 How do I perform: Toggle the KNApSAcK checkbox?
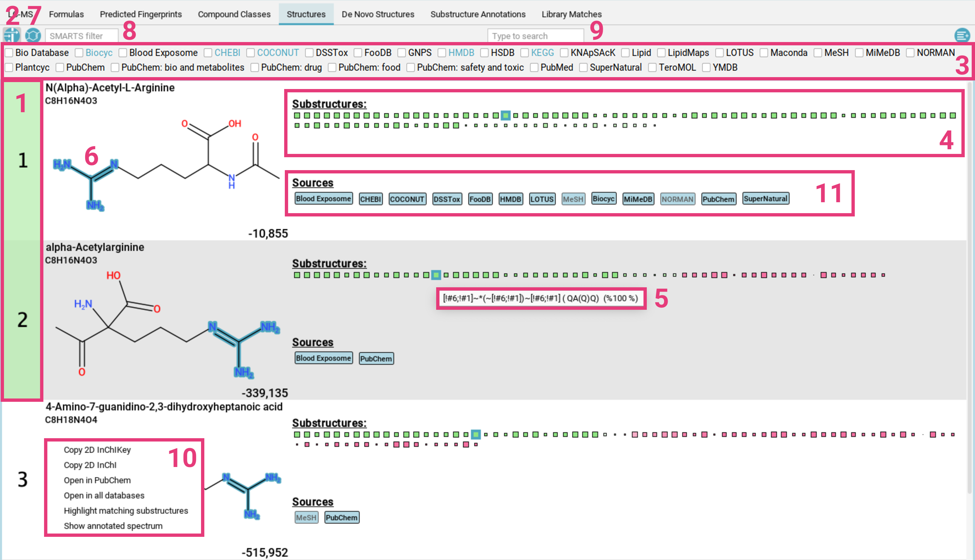click(x=564, y=53)
